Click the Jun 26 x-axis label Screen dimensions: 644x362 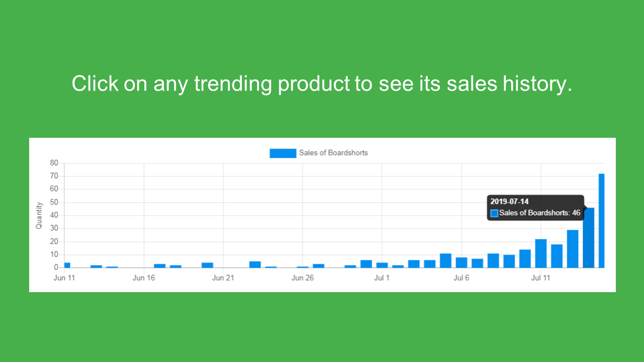click(302, 278)
